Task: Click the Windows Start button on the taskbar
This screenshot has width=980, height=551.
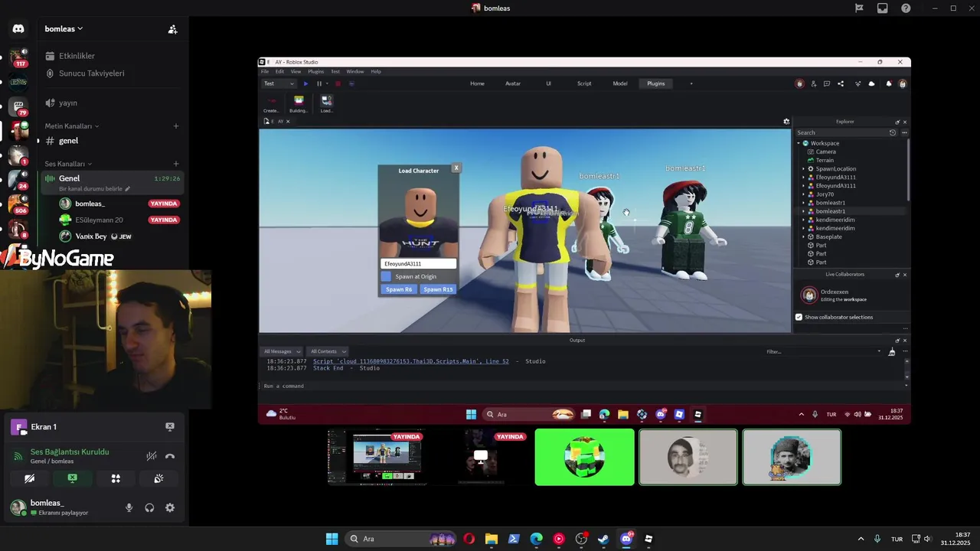Action: click(332, 539)
